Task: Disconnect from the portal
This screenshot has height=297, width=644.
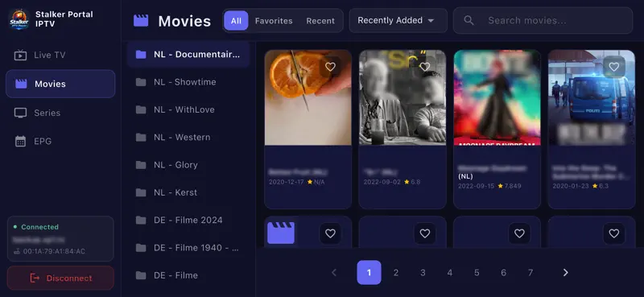Action: [x=60, y=278]
